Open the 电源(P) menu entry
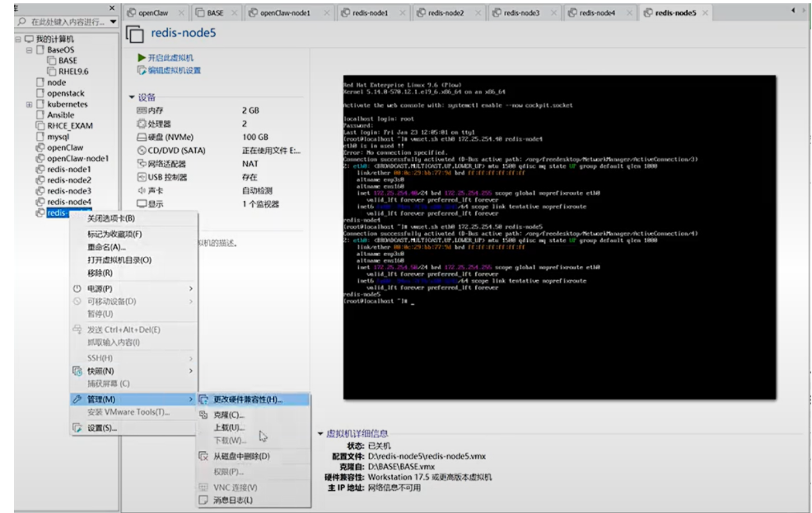Viewport: 812px width, 513px height. pos(100,288)
